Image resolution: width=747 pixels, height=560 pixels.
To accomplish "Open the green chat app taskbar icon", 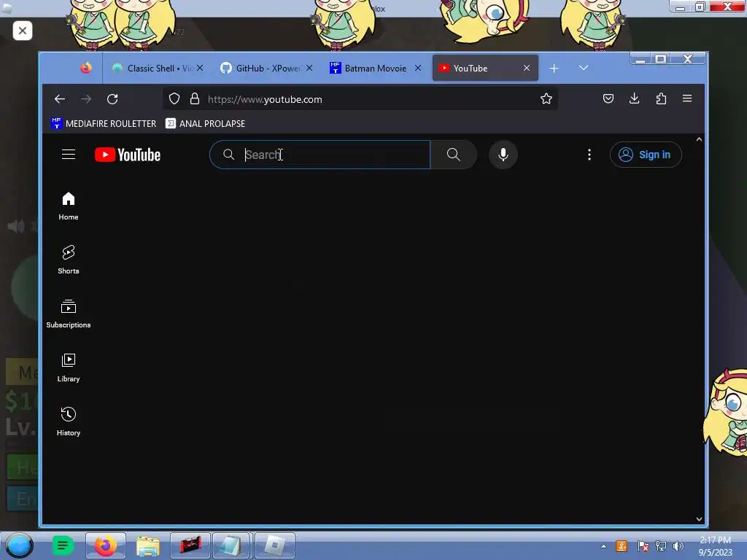I will (x=63, y=545).
